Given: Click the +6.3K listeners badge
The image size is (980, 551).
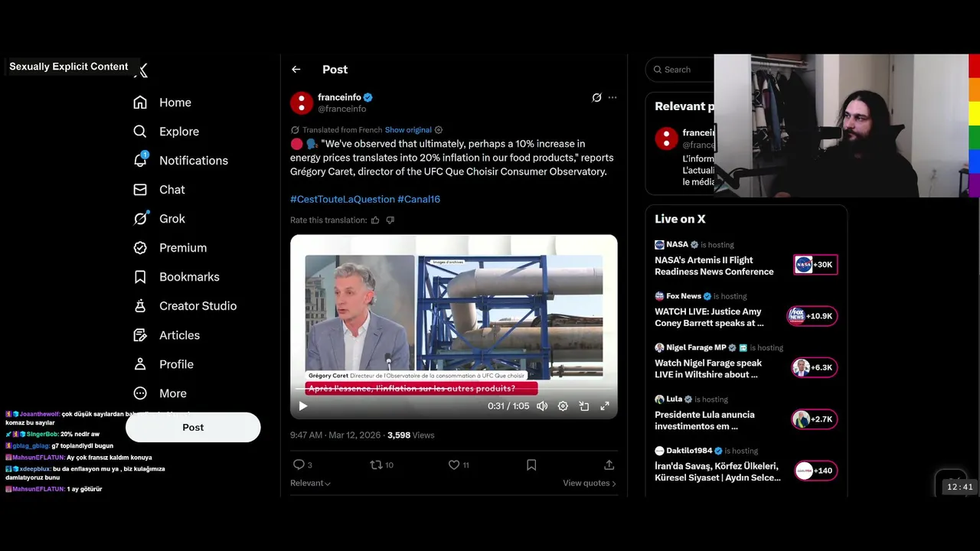Looking at the screenshot, I should point(815,367).
